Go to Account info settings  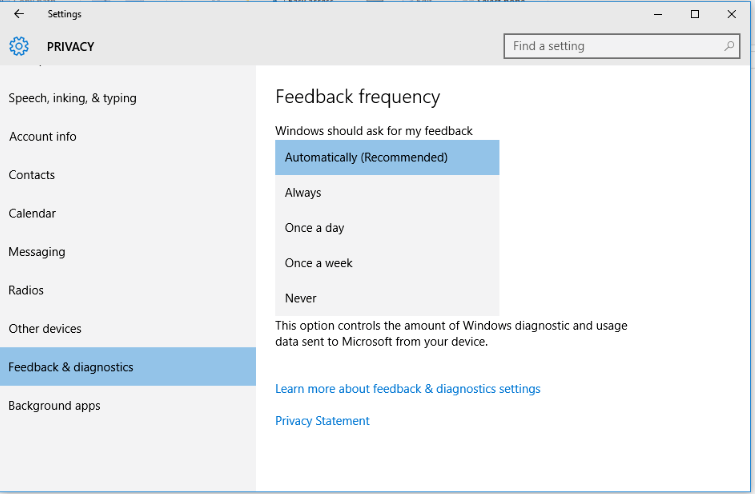43,137
